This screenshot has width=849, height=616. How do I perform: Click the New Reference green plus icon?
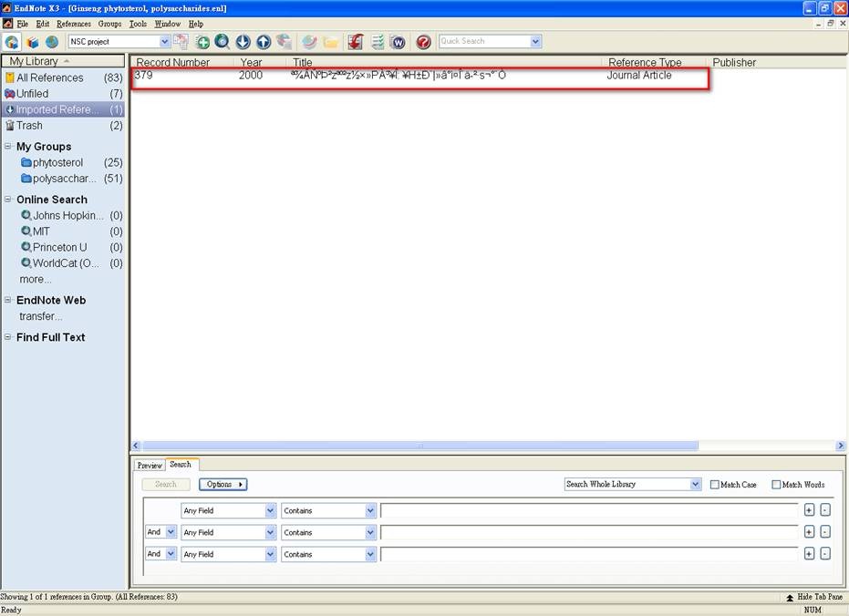coord(202,42)
